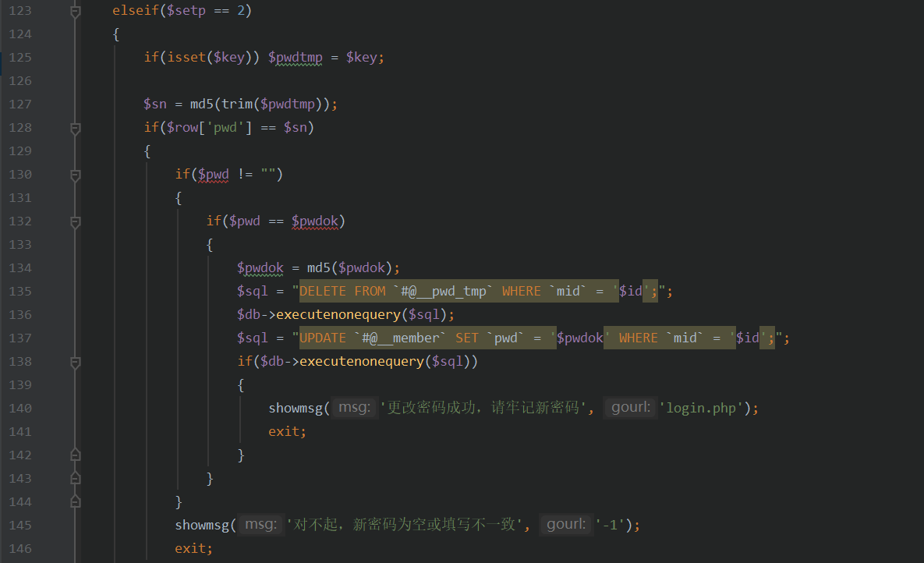Screen dimensions: 924x563
Task: Click the msg: parameter hint on line 140
Action: pyautogui.click(x=354, y=407)
